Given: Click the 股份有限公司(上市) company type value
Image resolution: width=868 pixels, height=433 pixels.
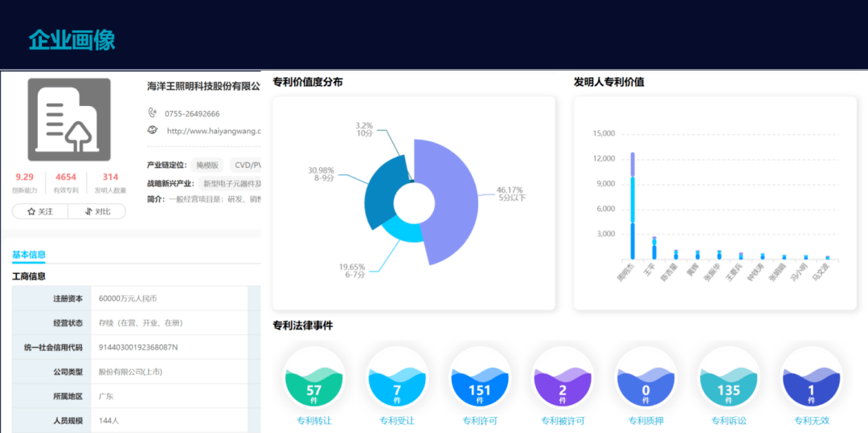Looking at the screenshot, I should 131,372.
